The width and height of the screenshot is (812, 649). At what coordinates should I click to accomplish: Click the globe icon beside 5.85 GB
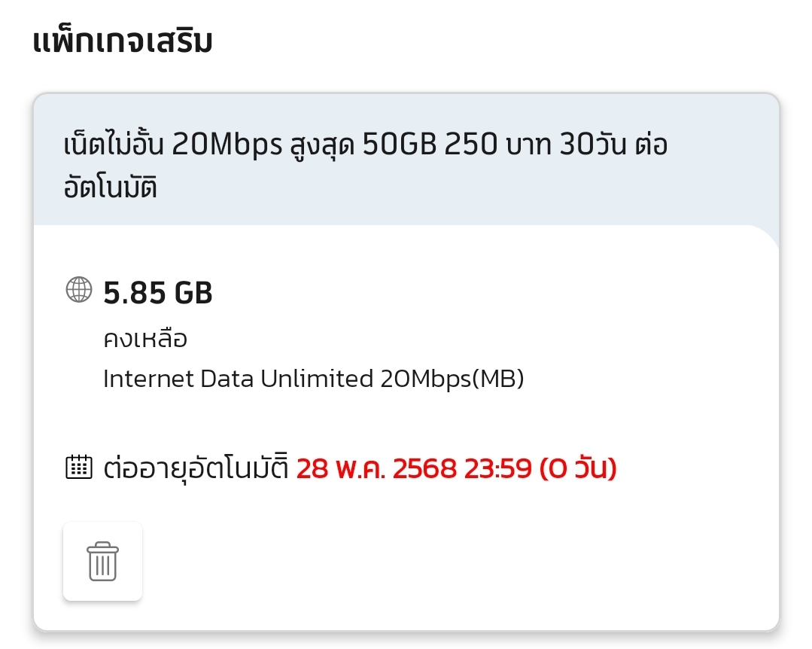click(x=79, y=290)
